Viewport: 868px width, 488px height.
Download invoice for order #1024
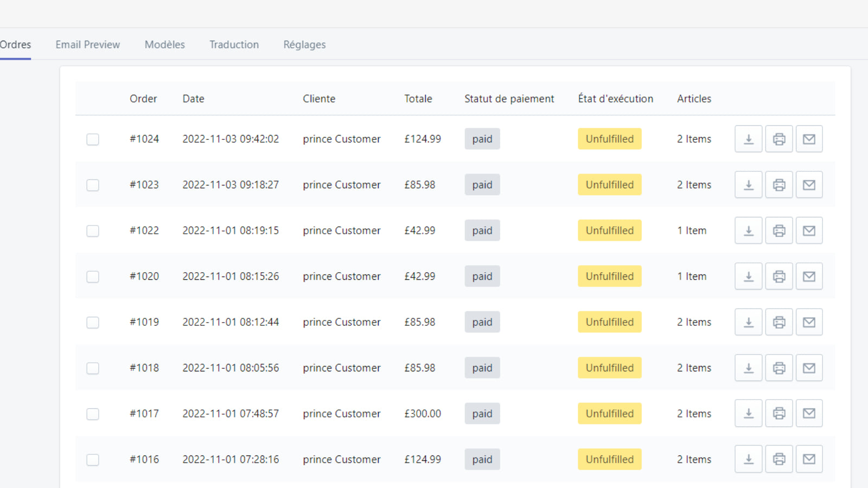click(x=749, y=139)
